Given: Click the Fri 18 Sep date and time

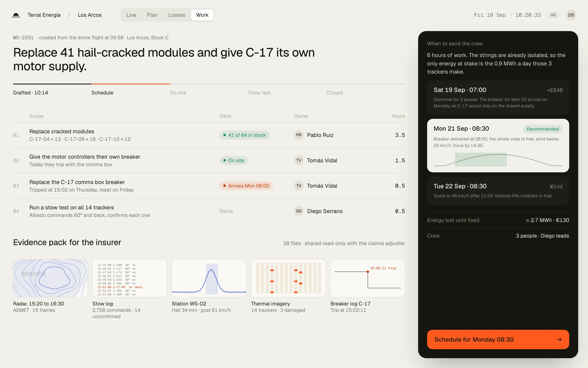Looking at the screenshot, I should (x=507, y=15).
